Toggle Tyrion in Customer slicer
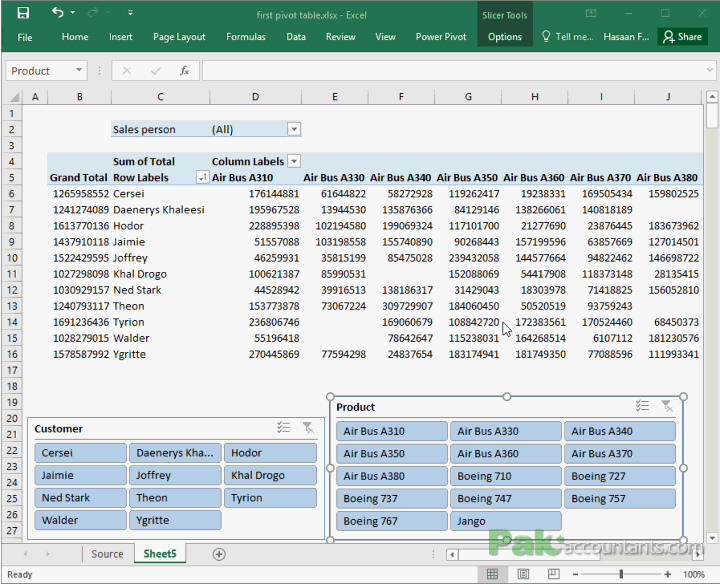Image resolution: width=720 pixels, height=584 pixels. tap(270, 498)
